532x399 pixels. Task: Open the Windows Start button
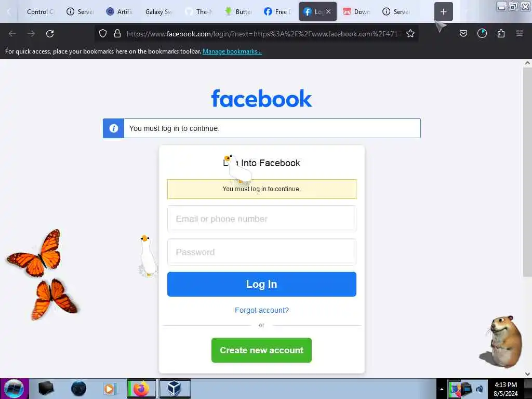pos(14,389)
